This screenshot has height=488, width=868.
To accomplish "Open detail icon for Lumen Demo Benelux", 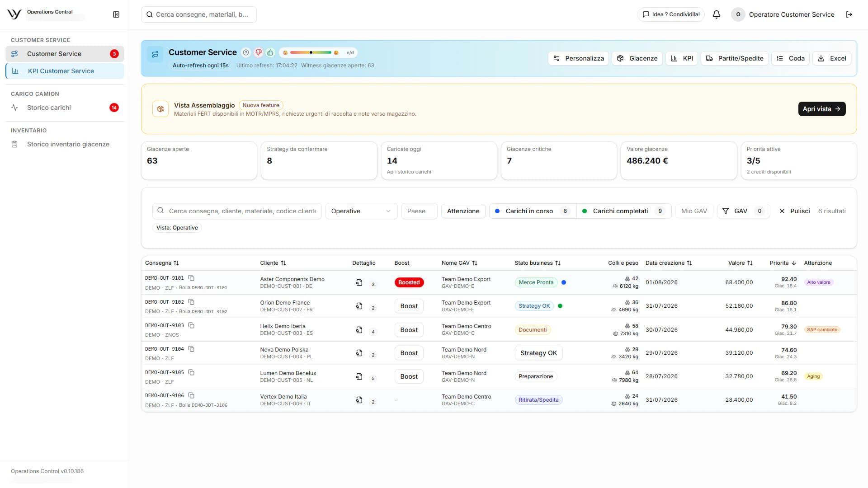I will click(359, 376).
